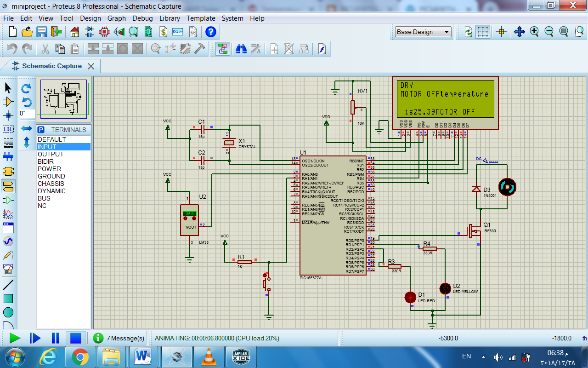Click the horizontal X-Mirror arrow
This screenshot has width=588, height=368.
click(26, 128)
